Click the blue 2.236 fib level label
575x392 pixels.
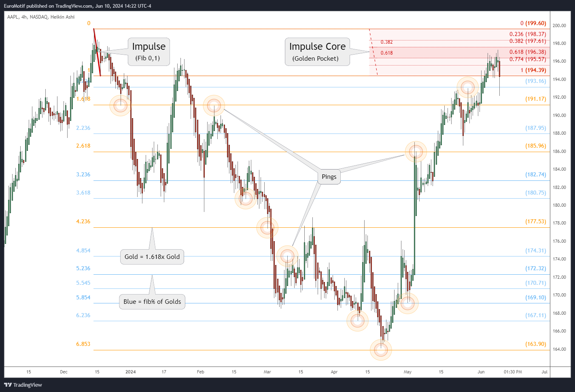83,128
